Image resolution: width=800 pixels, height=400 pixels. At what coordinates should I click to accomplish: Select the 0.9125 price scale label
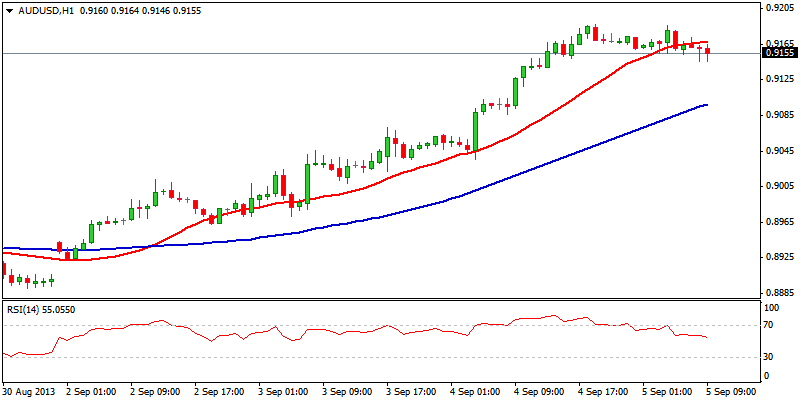click(778, 80)
